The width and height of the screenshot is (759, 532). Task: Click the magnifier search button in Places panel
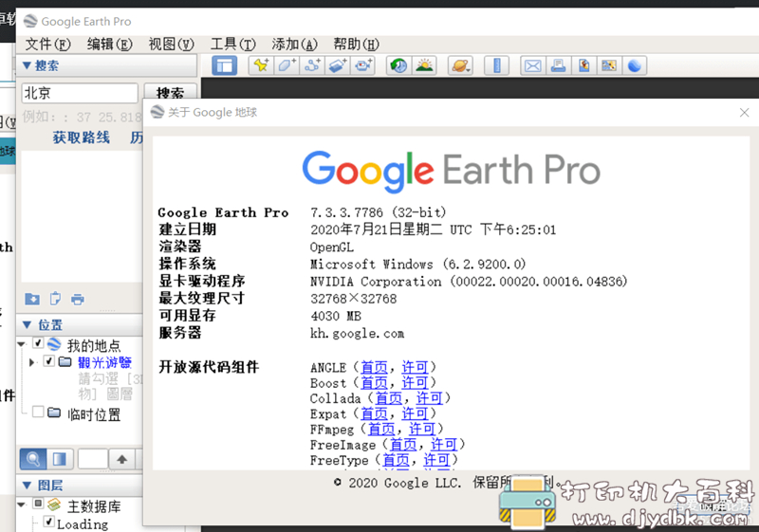(33, 459)
